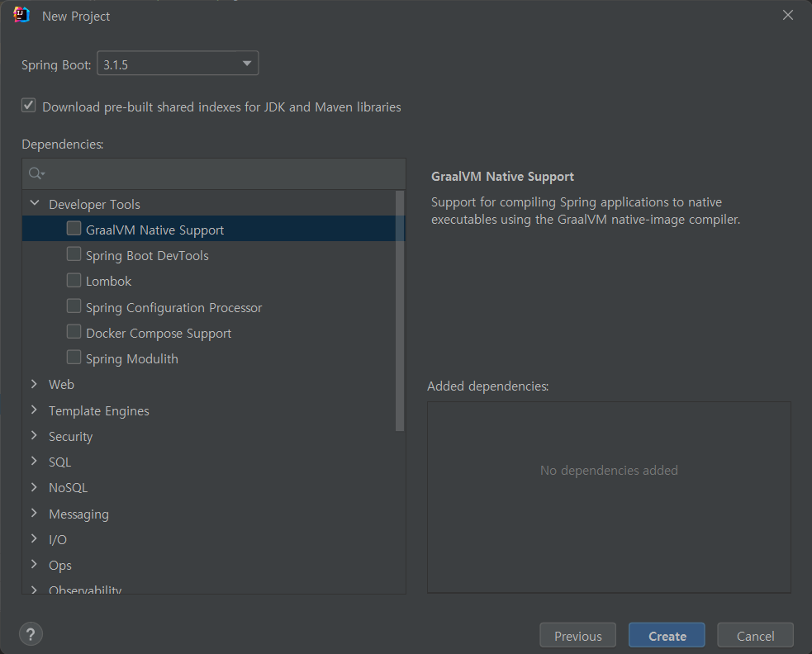
Task: Enable the Spring Boot DevTools checkbox
Action: pos(74,254)
